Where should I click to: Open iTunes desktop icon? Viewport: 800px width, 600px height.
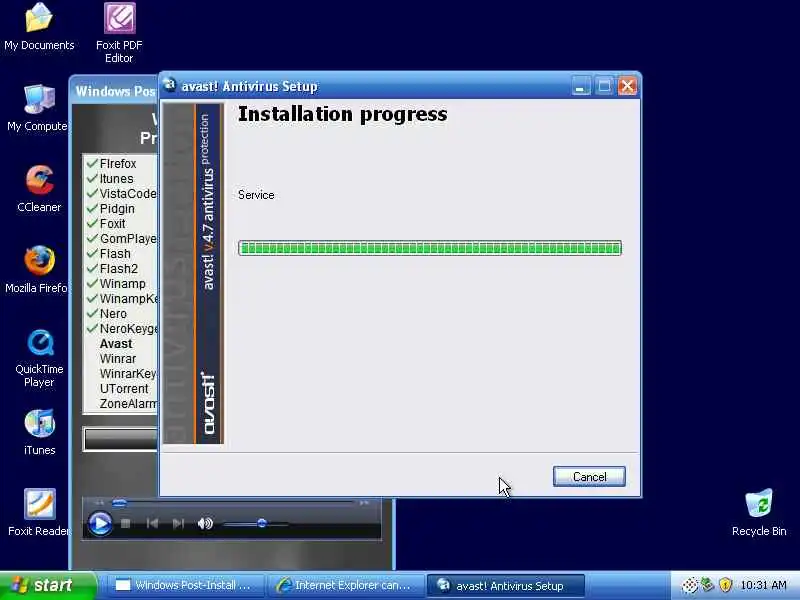pos(40,432)
